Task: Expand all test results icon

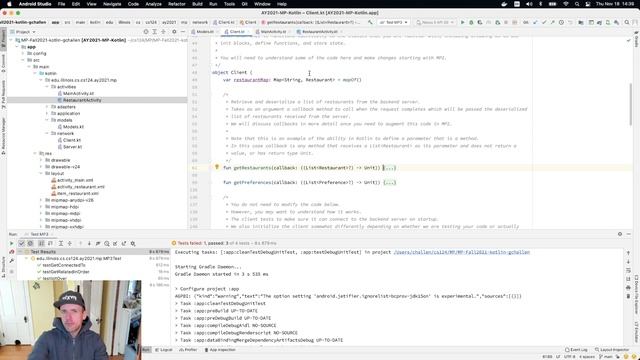Action: point(60,243)
